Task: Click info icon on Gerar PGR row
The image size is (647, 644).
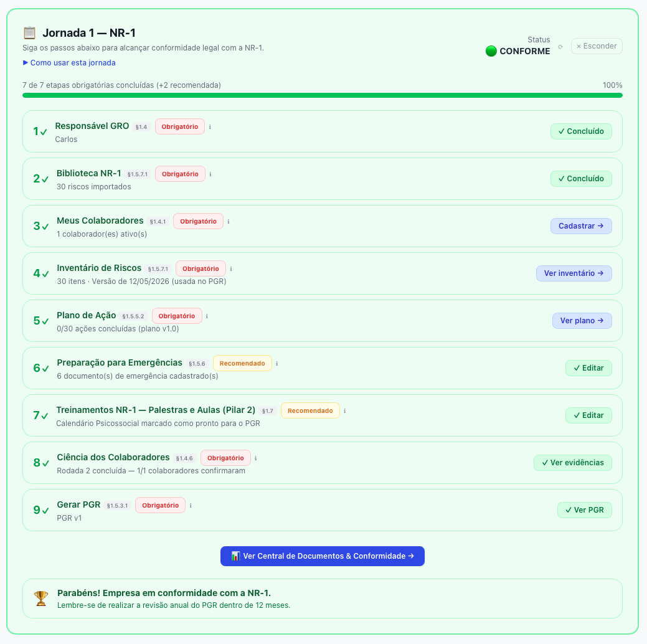Action: click(191, 505)
